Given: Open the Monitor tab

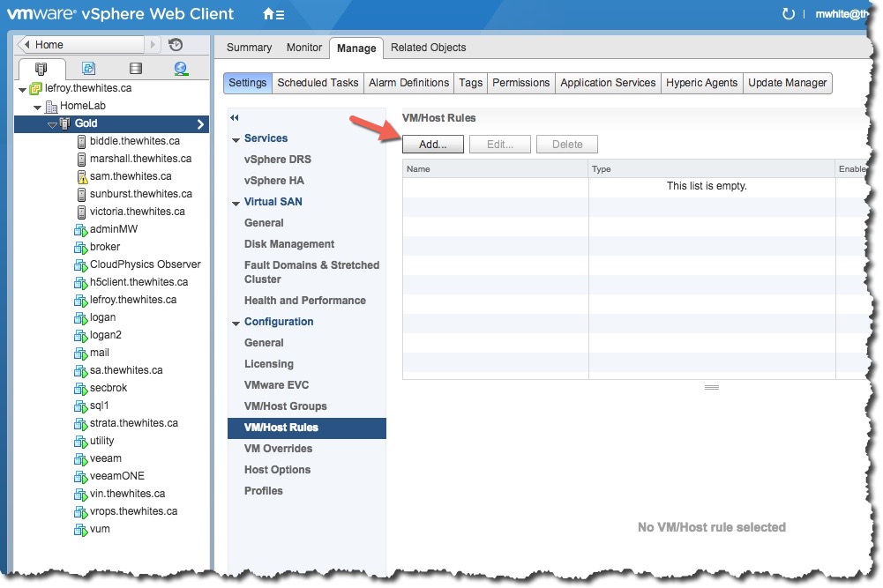Looking at the screenshot, I should tap(303, 48).
